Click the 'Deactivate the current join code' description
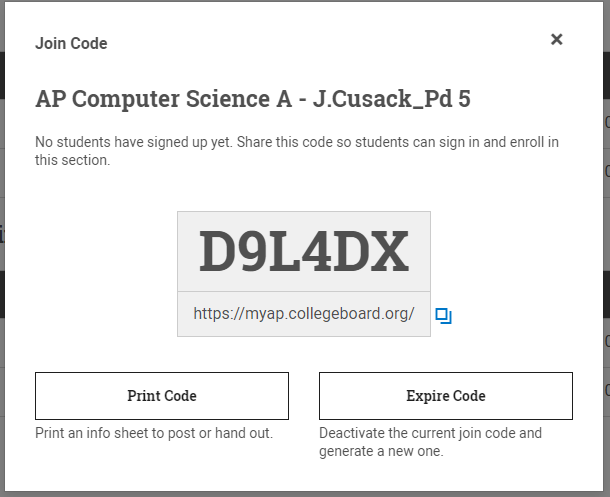 pos(431,442)
